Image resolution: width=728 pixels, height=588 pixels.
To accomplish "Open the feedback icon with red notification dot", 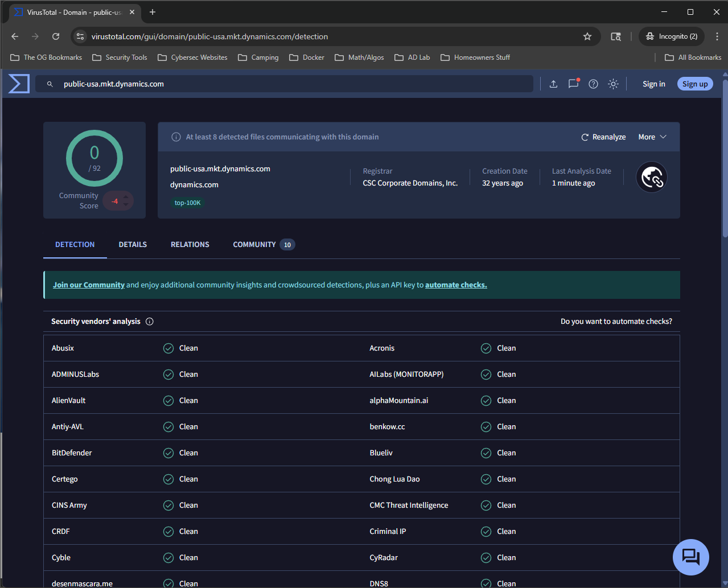I will pyautogui.click(x=573, y=84).
